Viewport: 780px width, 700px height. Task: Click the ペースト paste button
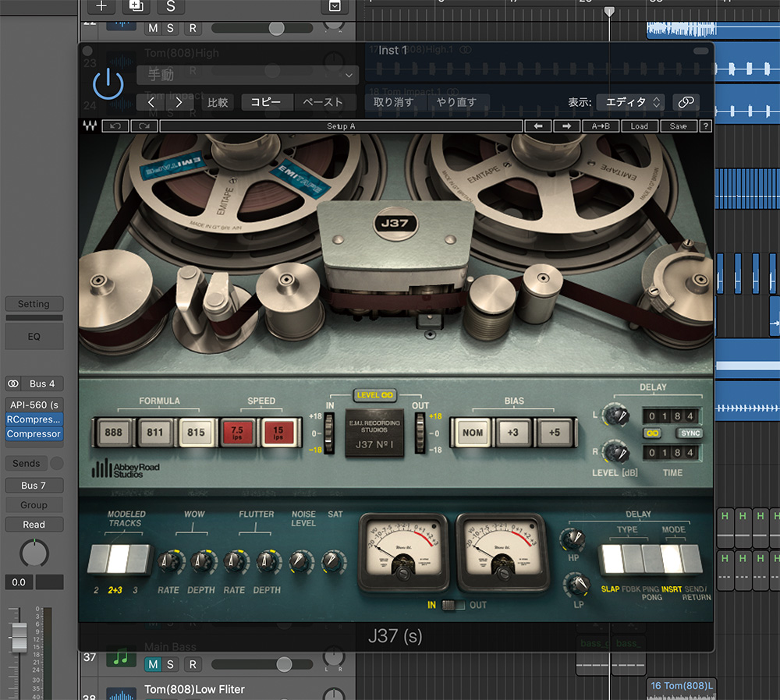(323, 102)
